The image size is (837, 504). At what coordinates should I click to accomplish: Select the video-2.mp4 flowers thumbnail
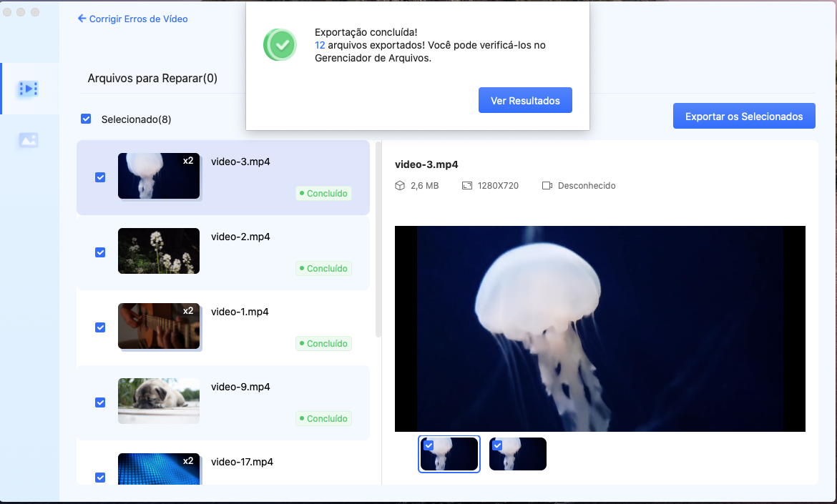pos(159,251)
